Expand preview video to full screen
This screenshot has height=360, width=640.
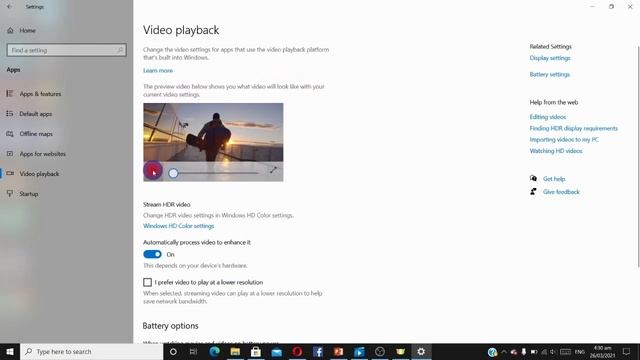point(273,170)
